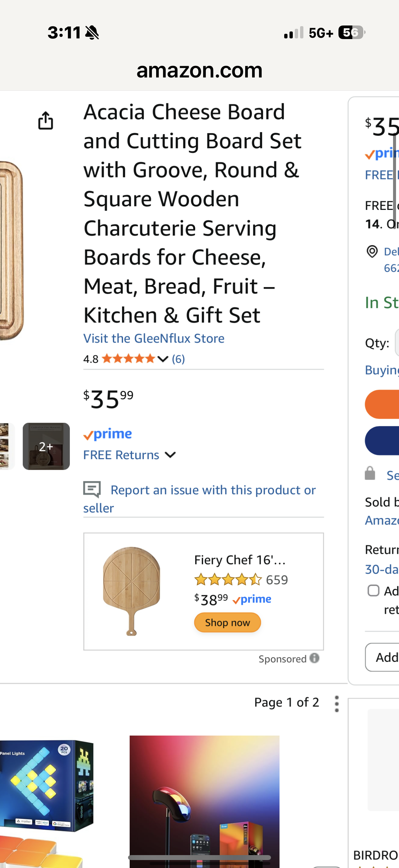Click the orange five-star rating icons
The width and height of the screenshot is (399, 868).
point(128,359)
